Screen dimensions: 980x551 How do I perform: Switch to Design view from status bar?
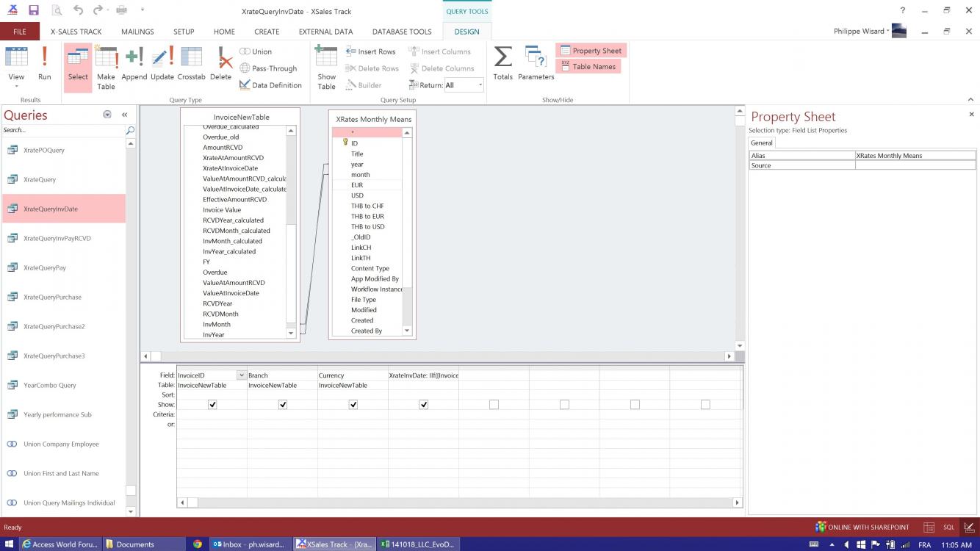click(969, 527)
